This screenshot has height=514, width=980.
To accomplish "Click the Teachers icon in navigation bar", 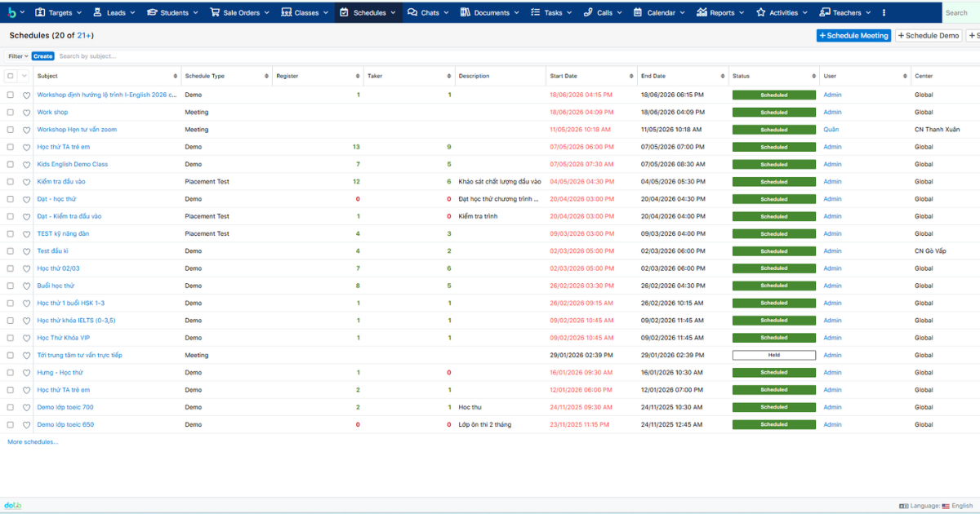I will point(826,12).
